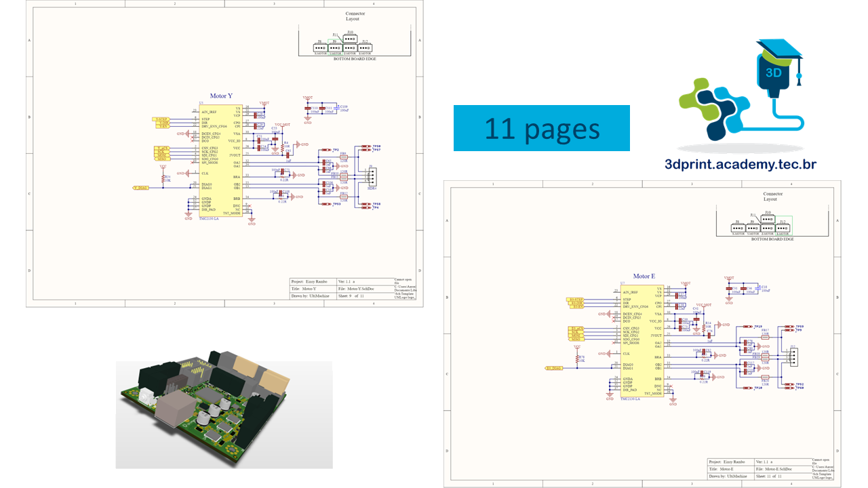The width and height of the screenshot is (868, 488).
Task: Select the Y-STEP port label
Action: click(x=161, y=119)
